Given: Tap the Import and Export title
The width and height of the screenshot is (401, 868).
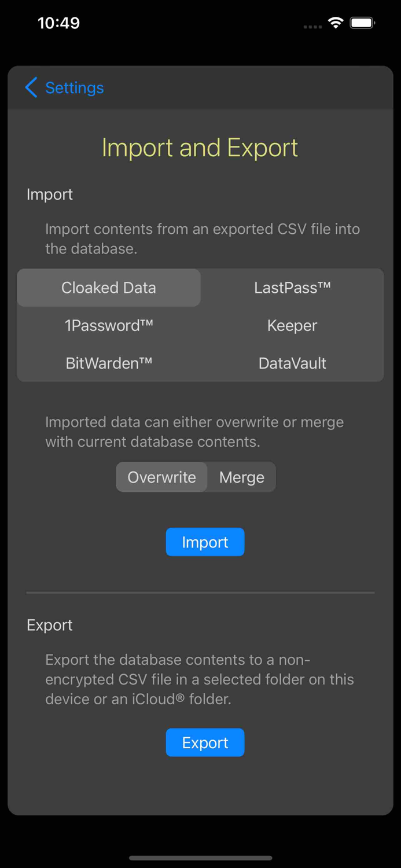Looking at the screenshot, I should click(200, 148).
